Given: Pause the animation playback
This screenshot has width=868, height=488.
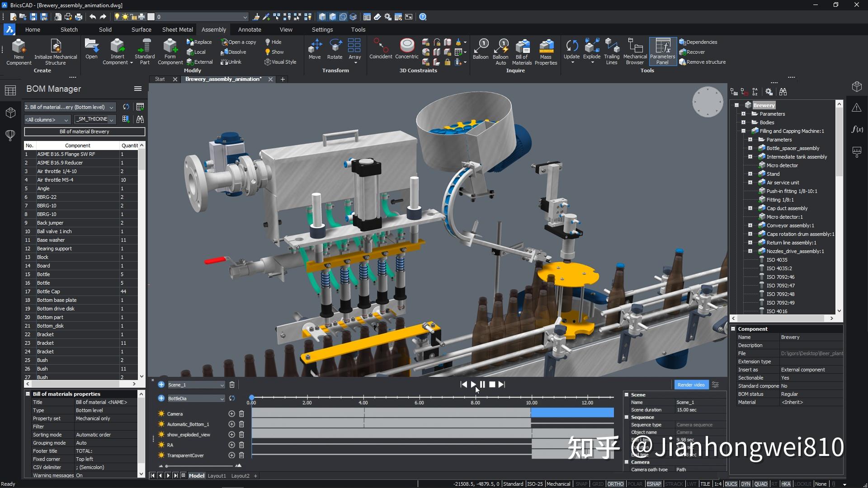Looking at the screenshot, I should pyautogui.click(x=482, y=385).
